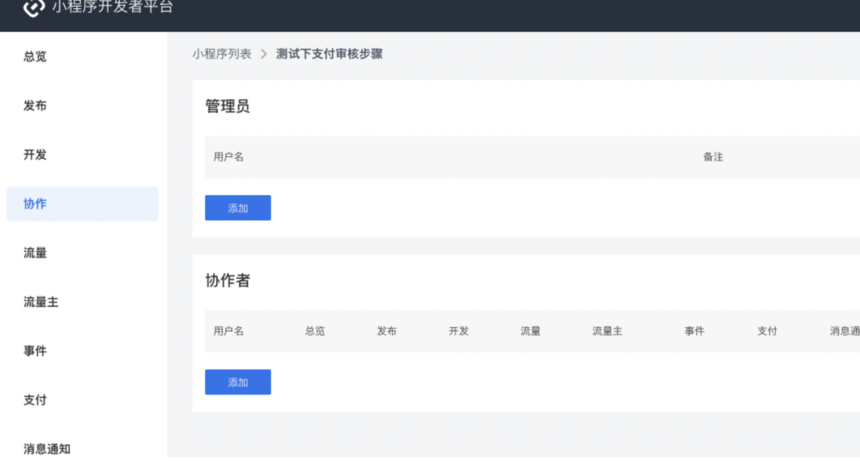Click the 发布 column header in collaborator table
This screenshot has height=461, width=860.
(387, 331)
